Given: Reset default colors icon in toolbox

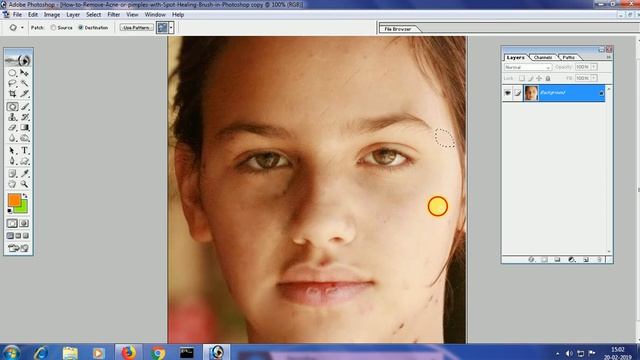Looking at the screenshot, I should pyautogui.click(x=10, y=211).
